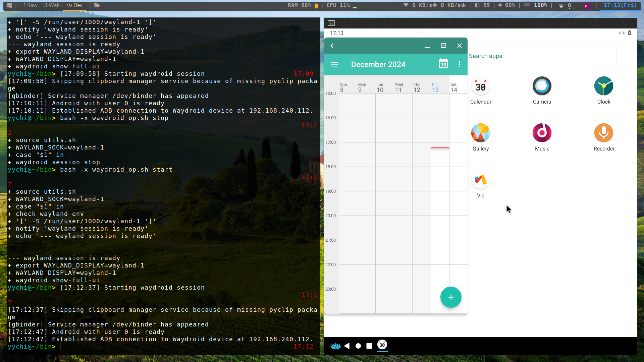Open the calendar three-dot overflow menu
Image resolution: width=644 pixels, height=362 pixels.
coord(459,64)
